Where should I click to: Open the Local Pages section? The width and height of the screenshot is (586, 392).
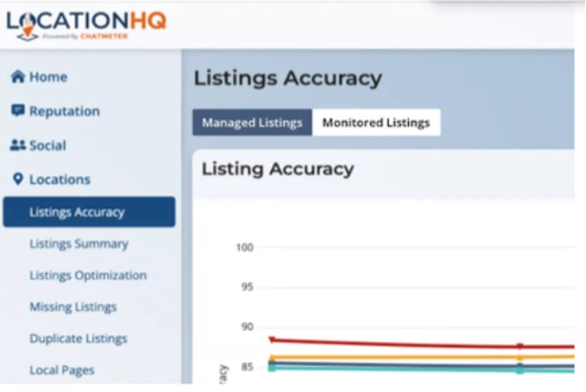coord(61,369)
